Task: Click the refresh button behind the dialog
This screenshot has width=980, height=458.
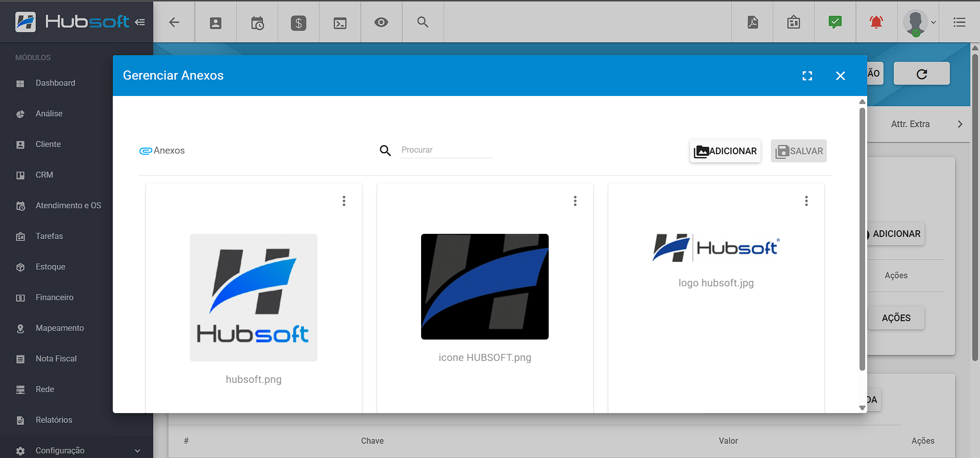Action: tap(922, 74)
